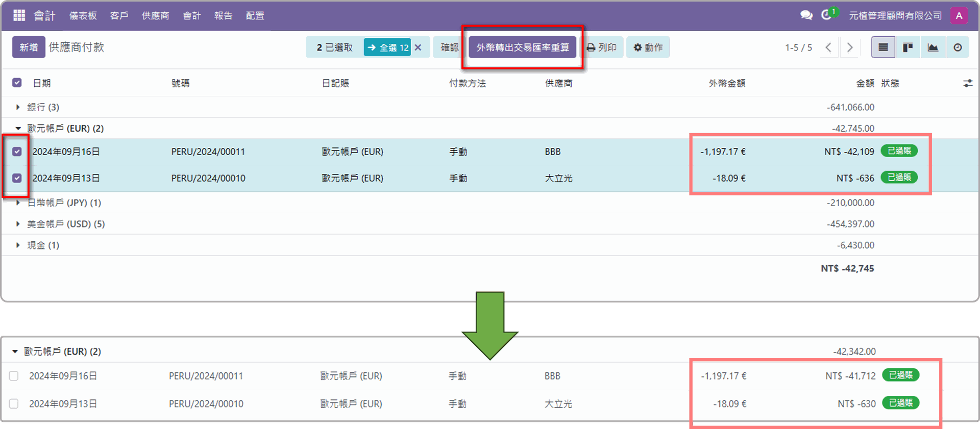
Task: Switch to graph view
Action: pyautogui.click(x=933, y=47)
